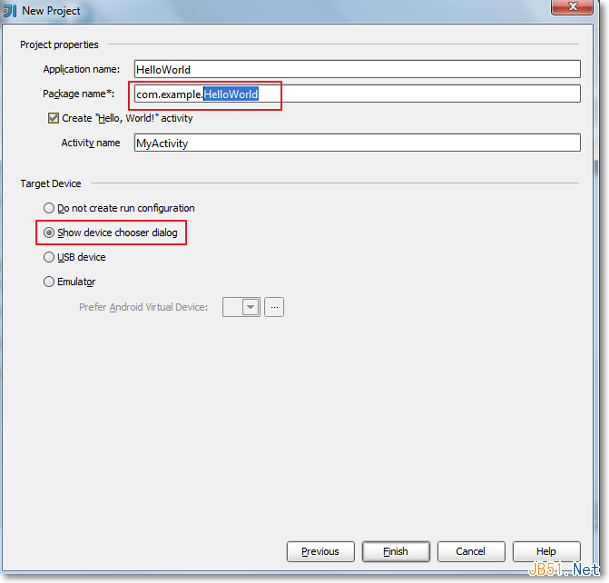
Task: Click the Application name label
Action: 82,69
